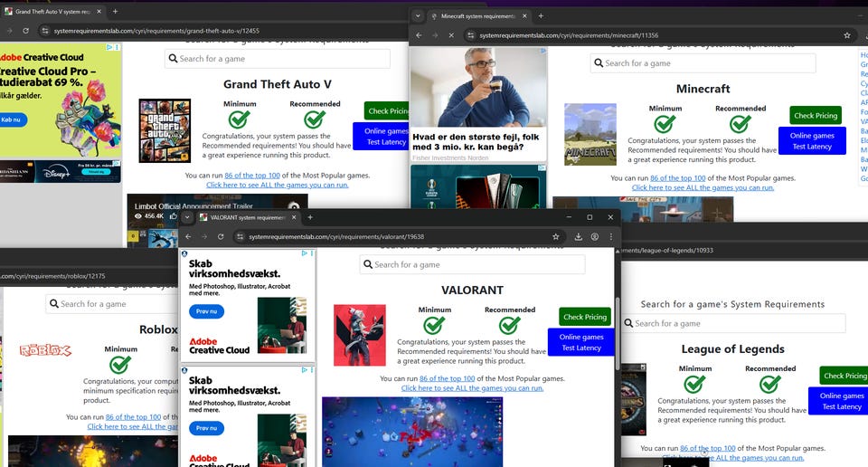Go back in the VALORANT browser window
The width and height of the screenshot is (868, 467).
(x=188, y=236)
